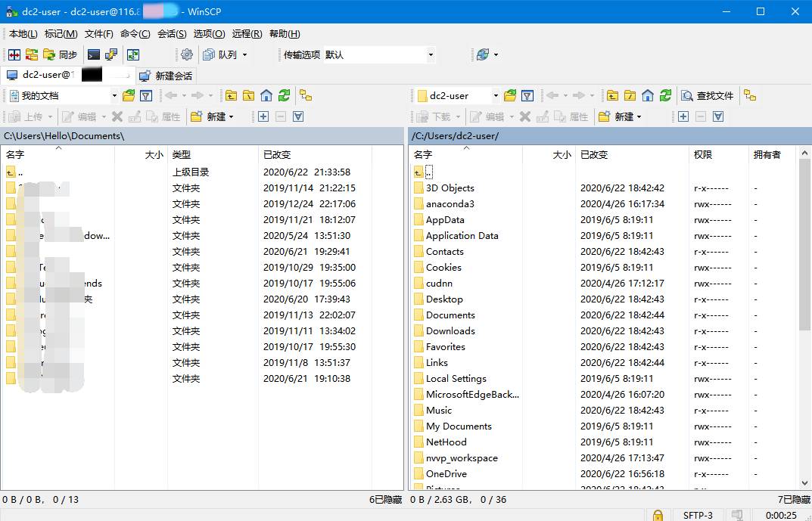Open the 帮助(H) menu
The width and height of the screenshot is (812, 521).
point(285,34)
